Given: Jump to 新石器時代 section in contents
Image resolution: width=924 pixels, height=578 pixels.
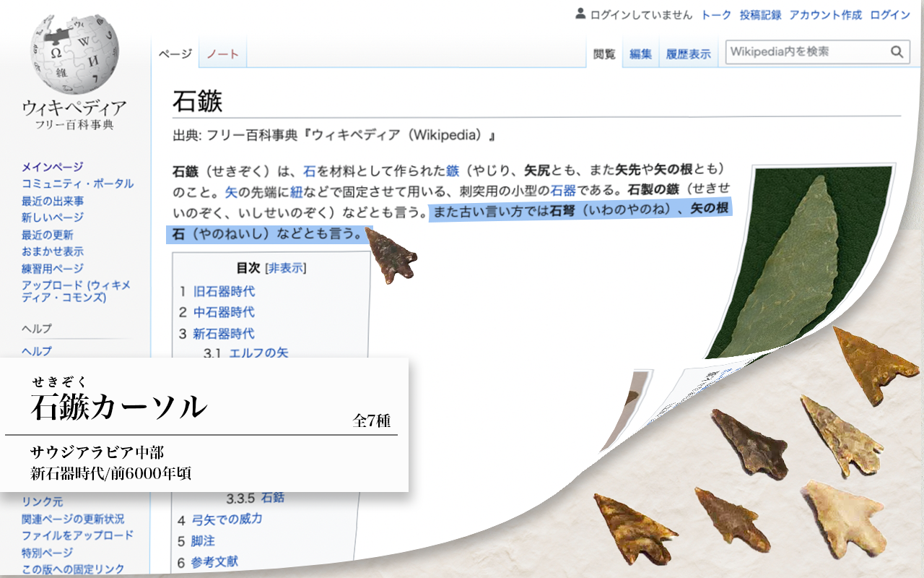Looking at the screenshot, I should (x=225, y=333).
